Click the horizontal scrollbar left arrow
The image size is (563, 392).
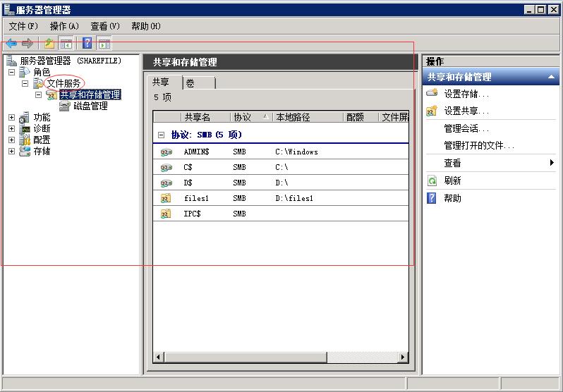pyautogui.click(x=159, y=357)
